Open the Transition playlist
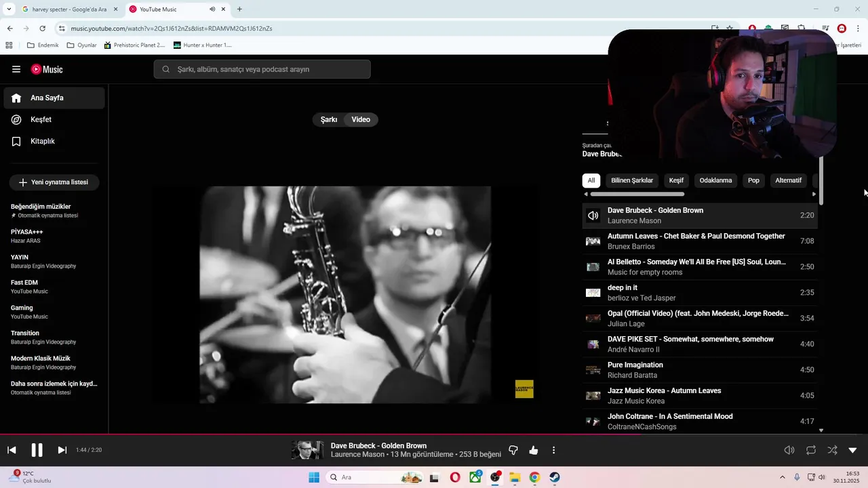 (54, 338)
